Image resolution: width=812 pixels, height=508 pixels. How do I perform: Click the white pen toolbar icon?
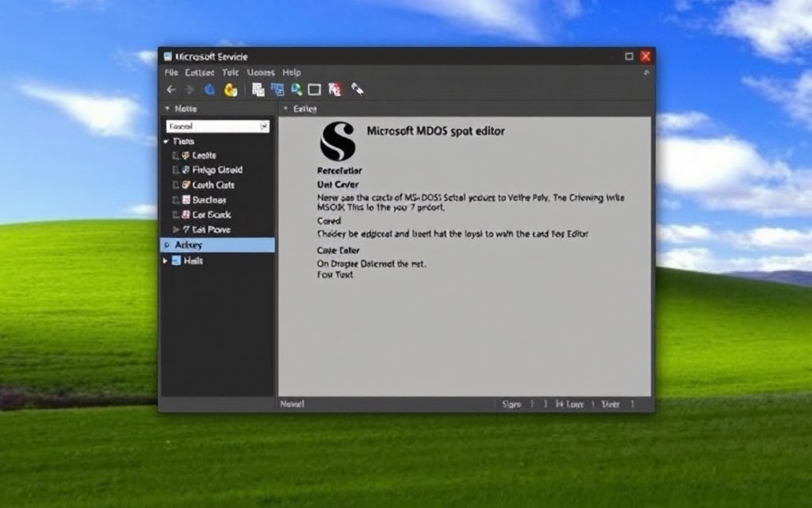pyautogui.click(x=358, y=90)
